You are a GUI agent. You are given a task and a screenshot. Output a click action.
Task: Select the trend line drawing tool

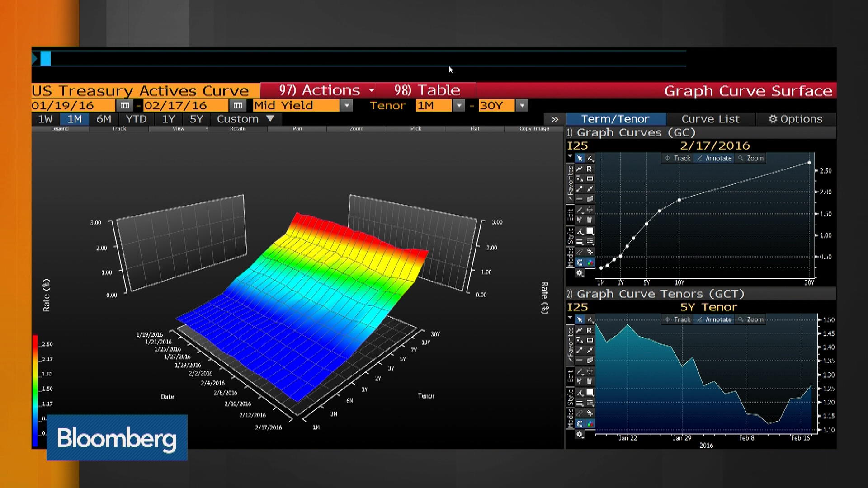click(580, 169)
